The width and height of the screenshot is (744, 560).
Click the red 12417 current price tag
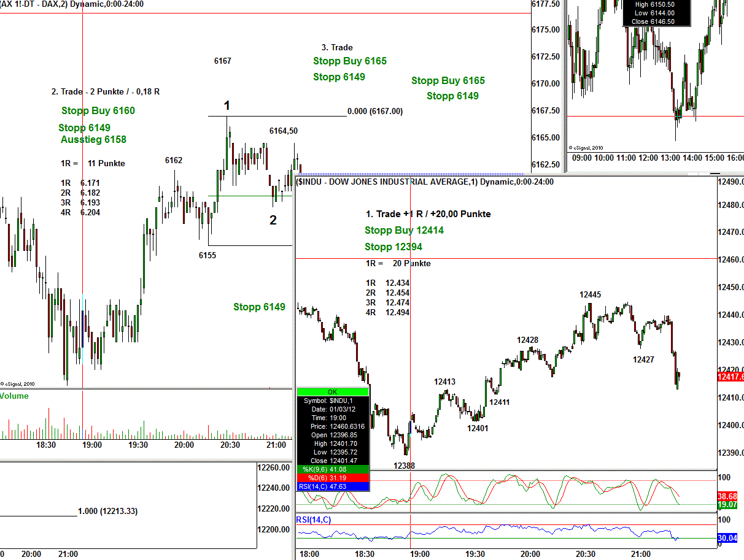pos(730,377)
